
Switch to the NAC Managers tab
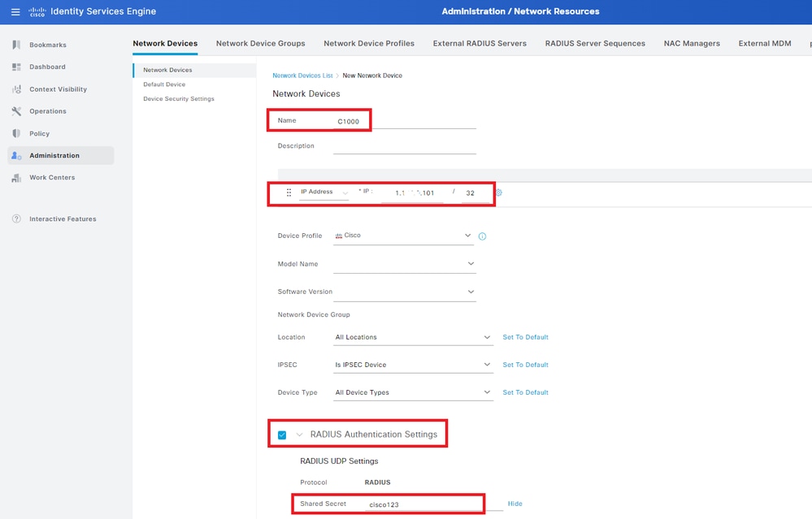click(x=692, y=44)
